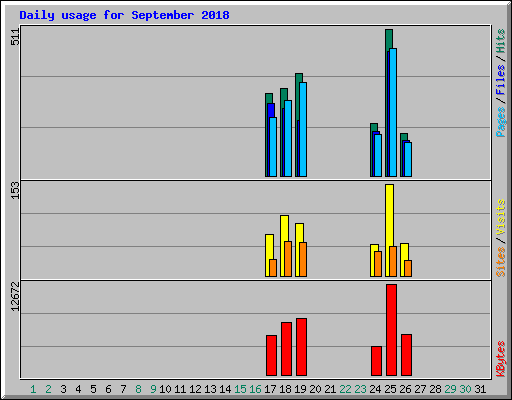Click day 22 on the x-axis

(x=345, y=389)
